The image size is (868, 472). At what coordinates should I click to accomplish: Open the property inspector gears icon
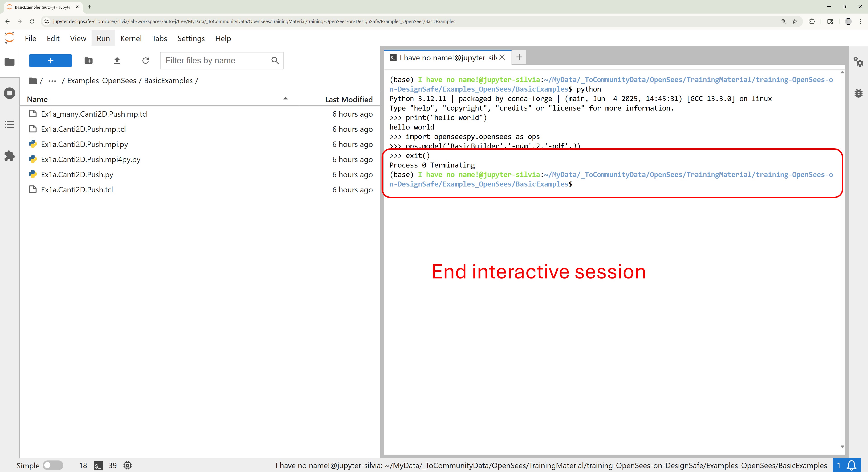[x=858, y=62]
